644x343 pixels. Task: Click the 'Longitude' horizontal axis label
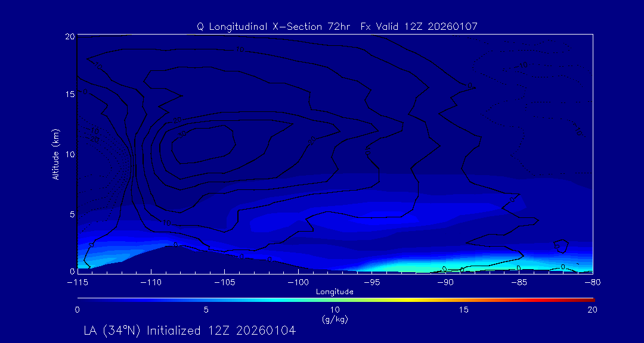[335, 291]
